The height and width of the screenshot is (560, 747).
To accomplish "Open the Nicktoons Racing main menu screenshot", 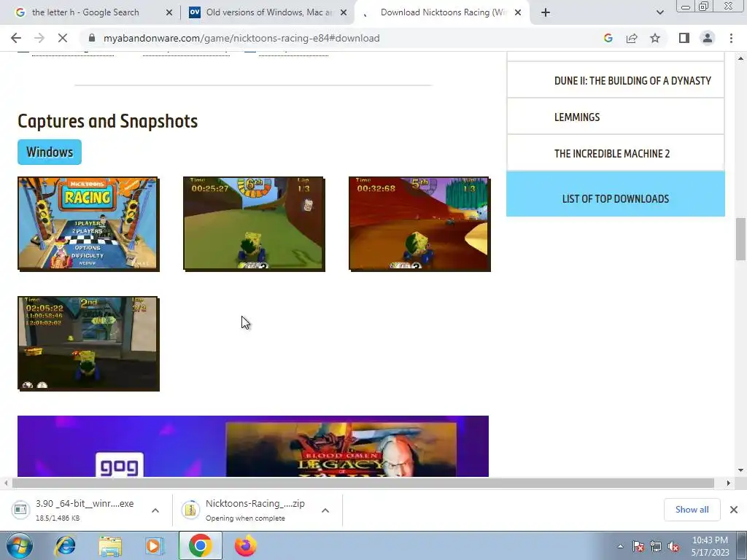I will click(x=88, y=224).
